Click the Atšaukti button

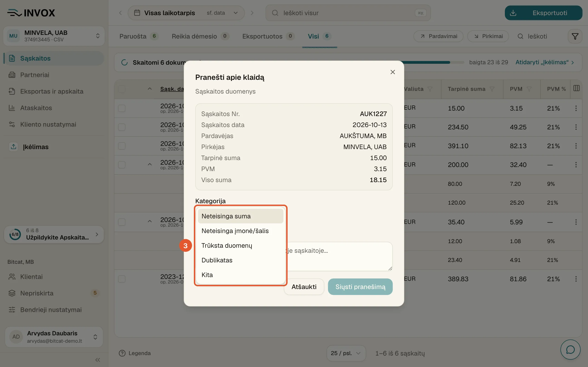[x=304, y=287]
